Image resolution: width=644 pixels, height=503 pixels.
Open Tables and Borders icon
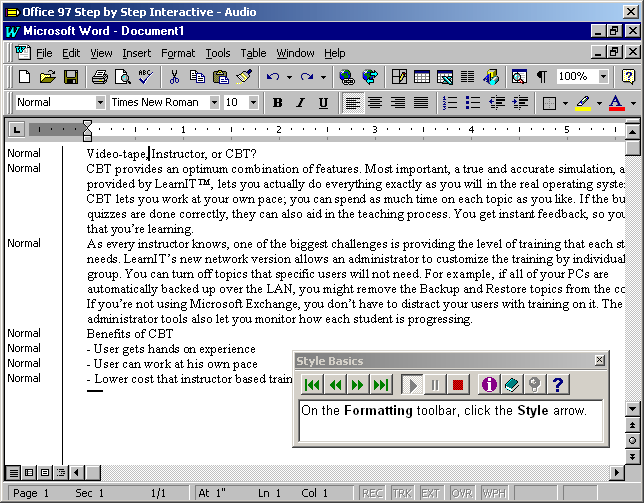click(399, 77)
